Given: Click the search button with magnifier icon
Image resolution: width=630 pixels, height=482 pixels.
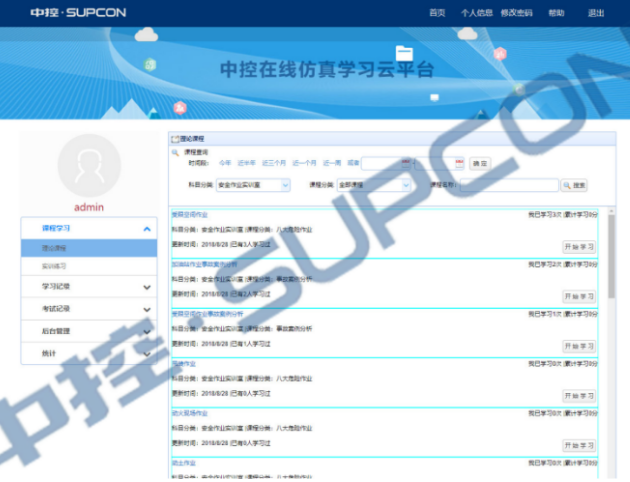Looking at the screenshot, I should coord(574,185).
